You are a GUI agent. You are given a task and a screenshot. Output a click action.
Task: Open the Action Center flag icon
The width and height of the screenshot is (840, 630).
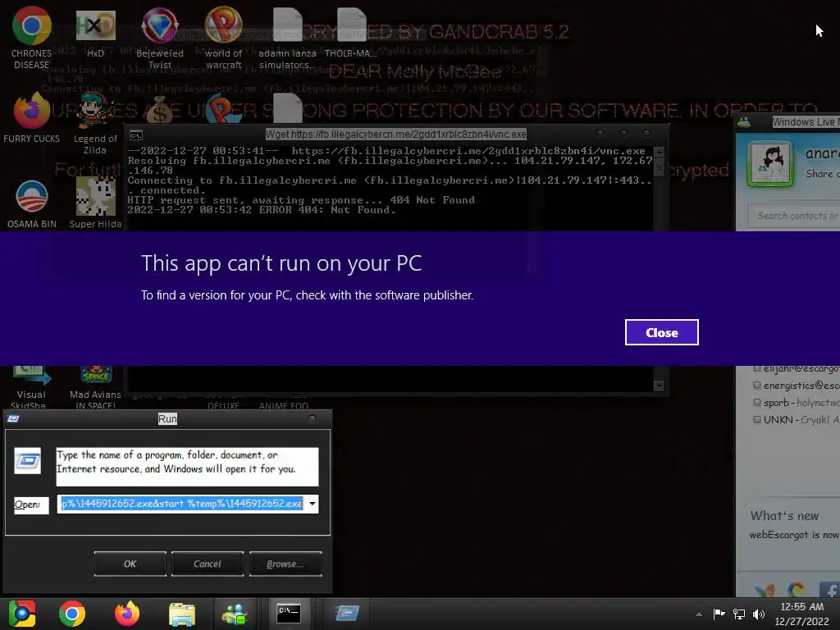pos(719,614)
